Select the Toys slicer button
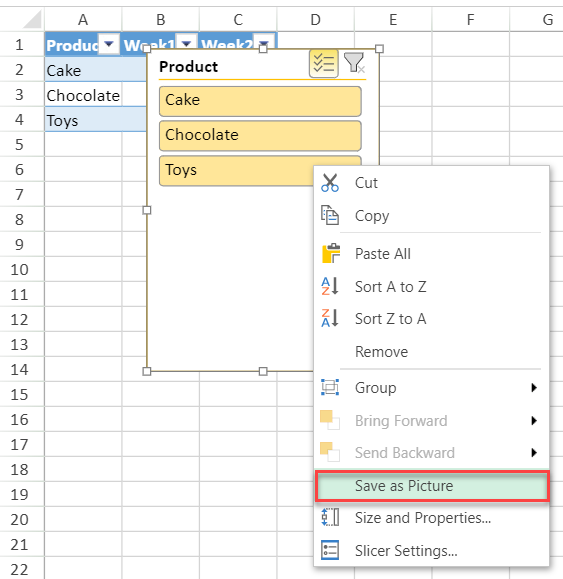The height and width of the screenshot is (579, 563). [x=237, y=171]
